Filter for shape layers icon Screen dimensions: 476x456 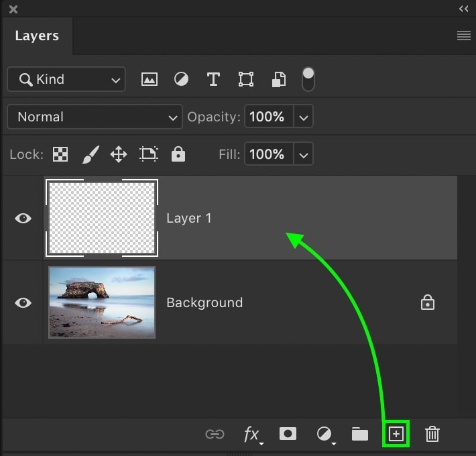click(246, 79)
